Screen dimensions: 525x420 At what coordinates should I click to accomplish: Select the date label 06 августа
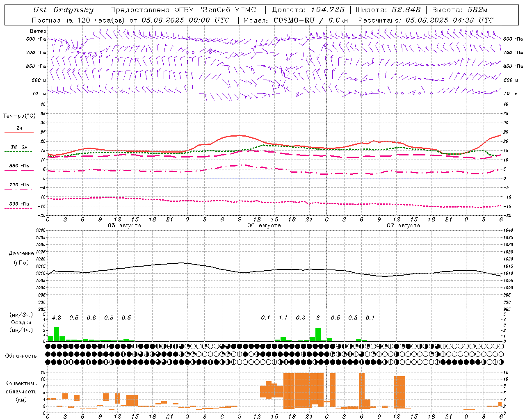click(264, 226)
